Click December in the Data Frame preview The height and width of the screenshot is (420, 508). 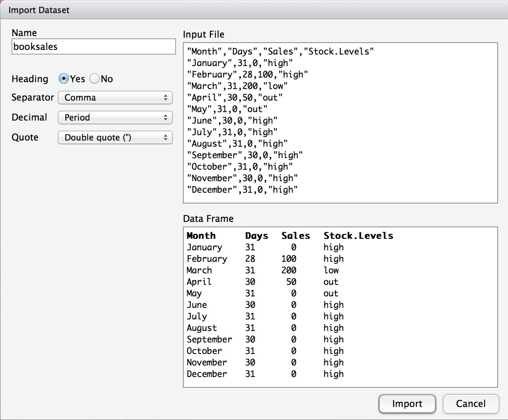pyautogui.click(x=206, y=374)
